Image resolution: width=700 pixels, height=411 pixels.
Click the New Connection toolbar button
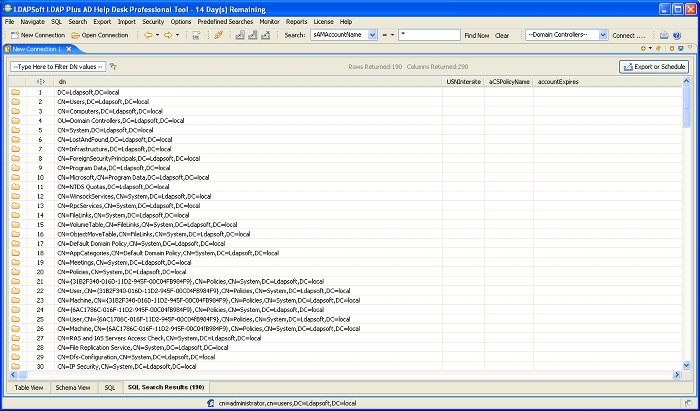36,35
